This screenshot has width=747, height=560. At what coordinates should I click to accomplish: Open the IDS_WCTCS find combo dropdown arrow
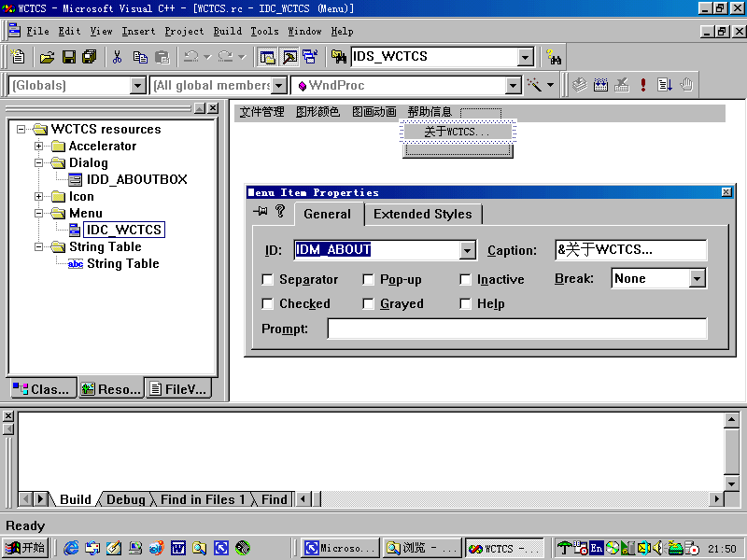pyautogui.click(x=525, y=57)
